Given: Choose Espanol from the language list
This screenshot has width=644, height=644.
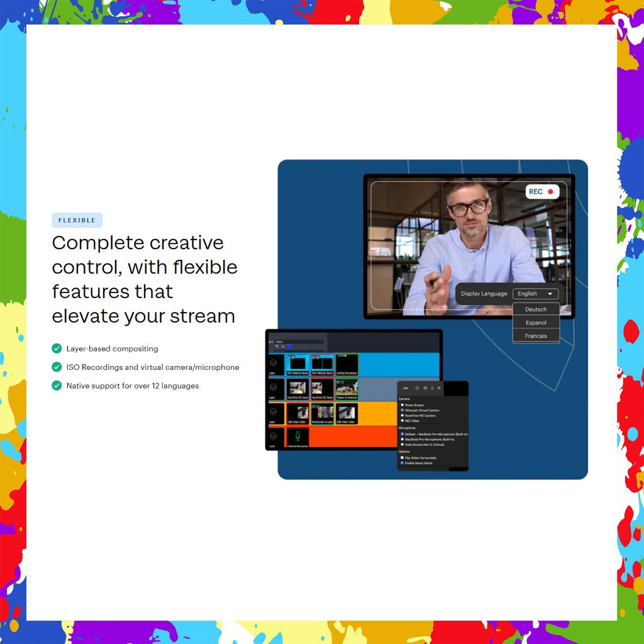Looking at the screenshot, I should coord(536,322).
